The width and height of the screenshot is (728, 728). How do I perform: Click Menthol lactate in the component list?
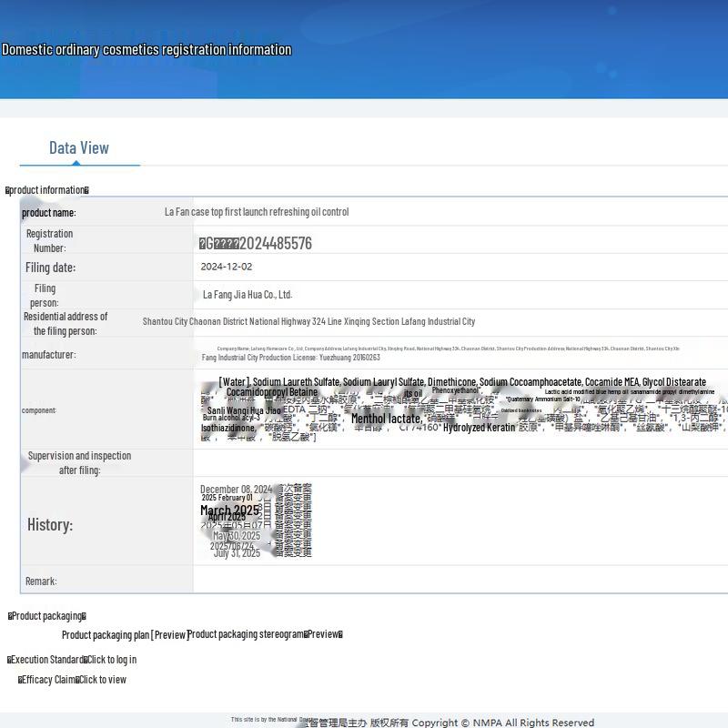point(386,419)
